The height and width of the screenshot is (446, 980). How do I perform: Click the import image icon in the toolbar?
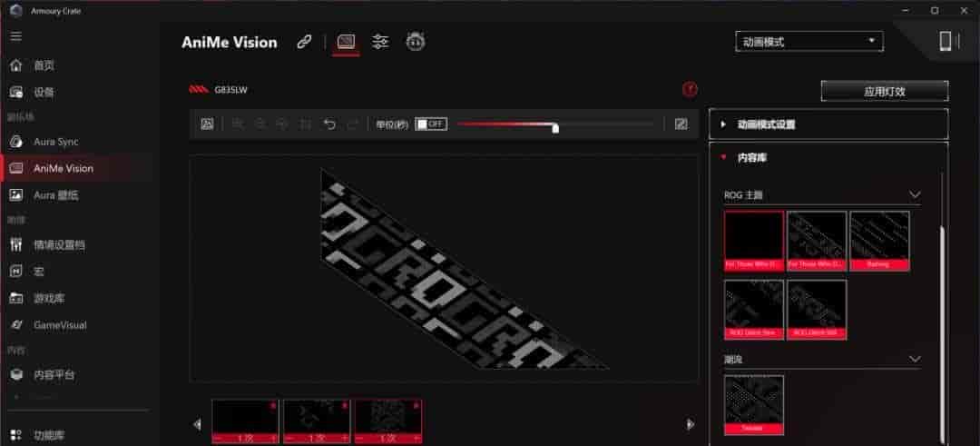(x=208, y=124)
